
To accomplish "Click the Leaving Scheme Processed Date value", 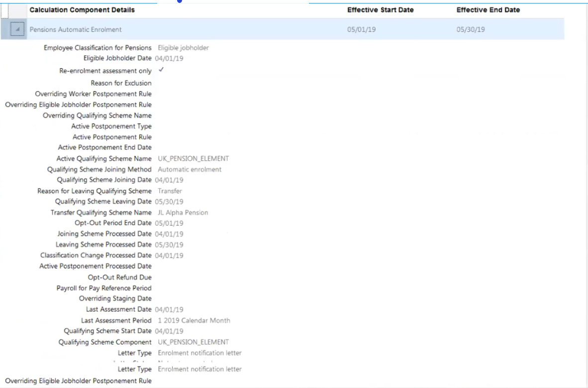I will (x=169, y=245).
